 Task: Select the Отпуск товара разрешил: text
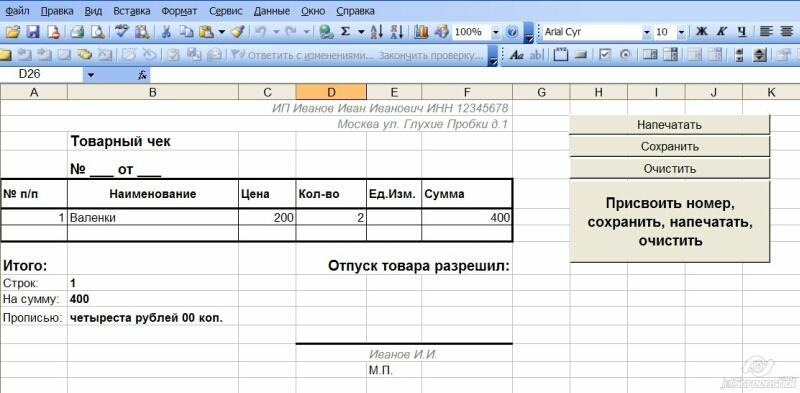coord(419,266)
